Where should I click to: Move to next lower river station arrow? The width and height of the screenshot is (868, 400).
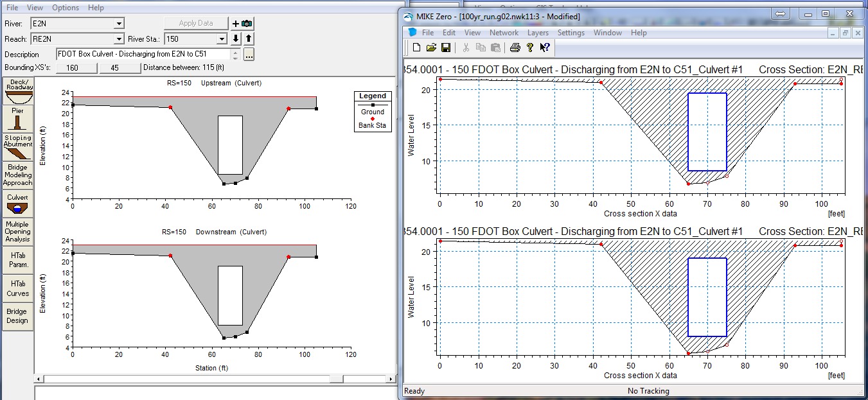pos(236,39)
